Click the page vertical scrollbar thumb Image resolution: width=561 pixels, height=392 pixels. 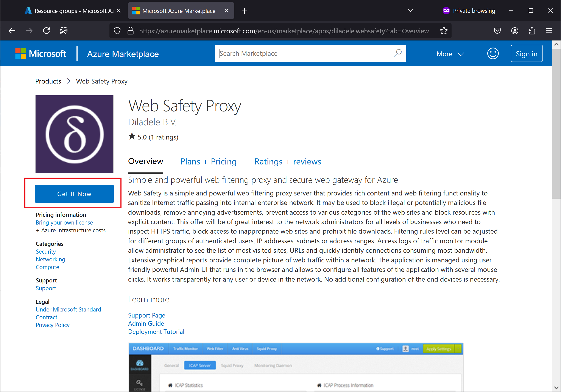tap(556, 124)
